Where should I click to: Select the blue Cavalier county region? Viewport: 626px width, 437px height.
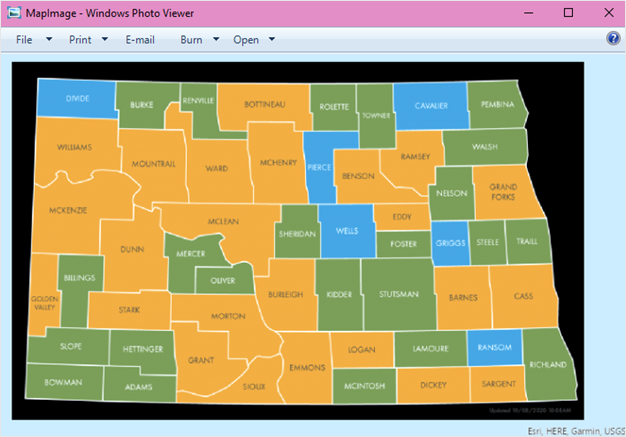(x=430, y=104)
